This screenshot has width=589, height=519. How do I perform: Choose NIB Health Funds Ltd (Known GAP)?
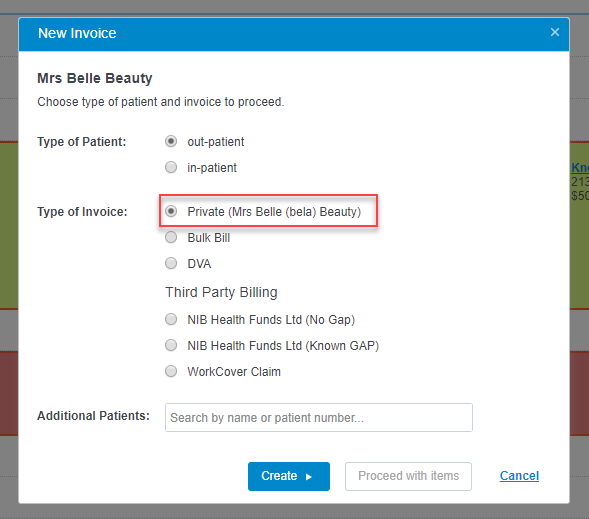tap(171, 345)
